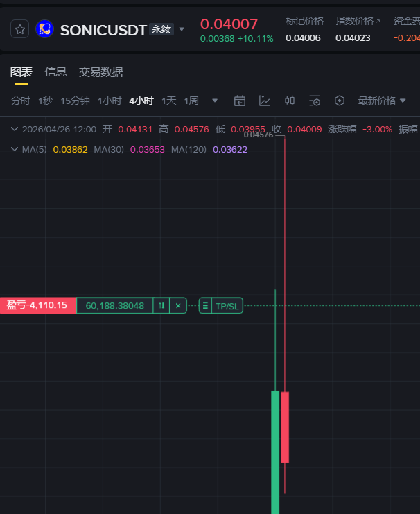The image size is (420, 514).
Task: Click the green candlestick body
Action: click(275, 452)
